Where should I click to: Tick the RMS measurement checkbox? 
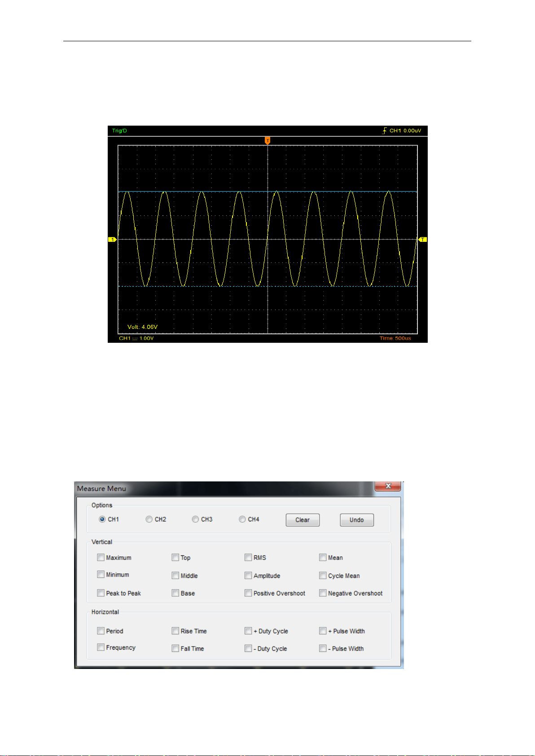coord(248,557)
